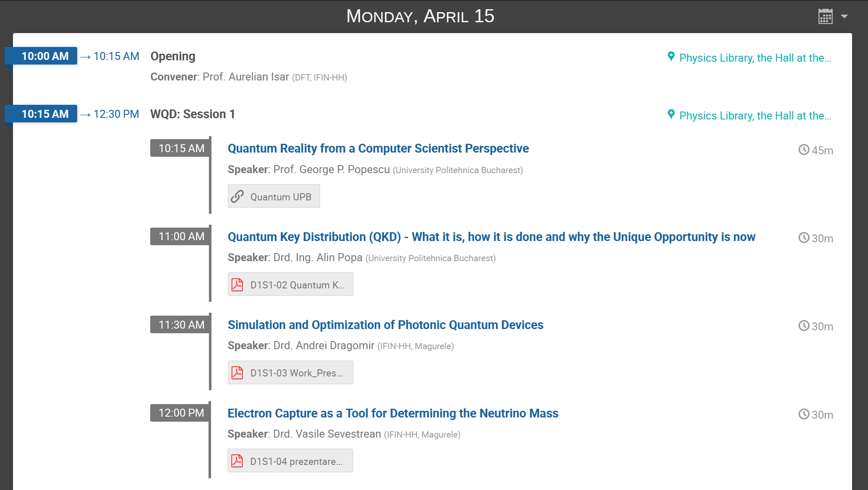Viewport: 868px width, 490px height.
Task: Open Quantum Reality from a Computer Scientist Perspective
Action: [378, 148]
